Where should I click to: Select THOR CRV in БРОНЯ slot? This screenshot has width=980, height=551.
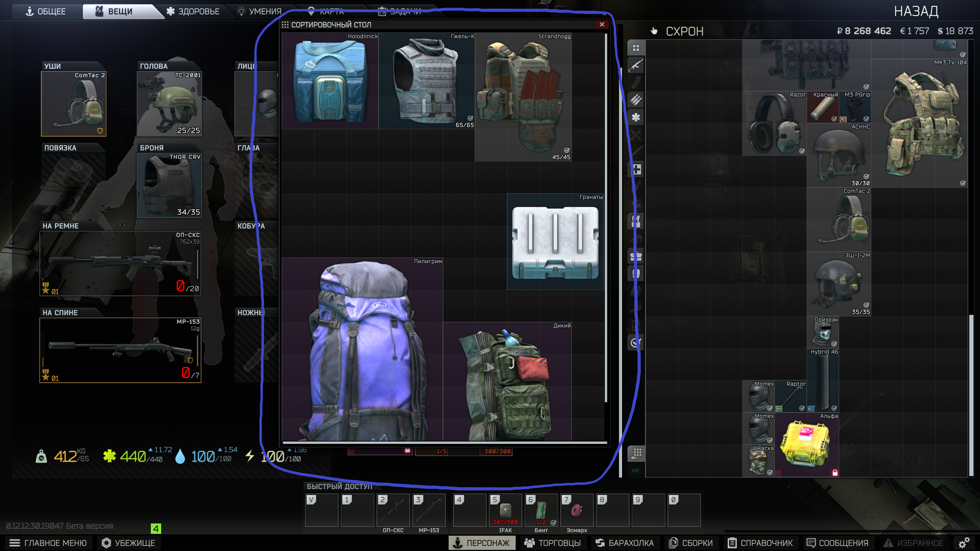point(169,186)
